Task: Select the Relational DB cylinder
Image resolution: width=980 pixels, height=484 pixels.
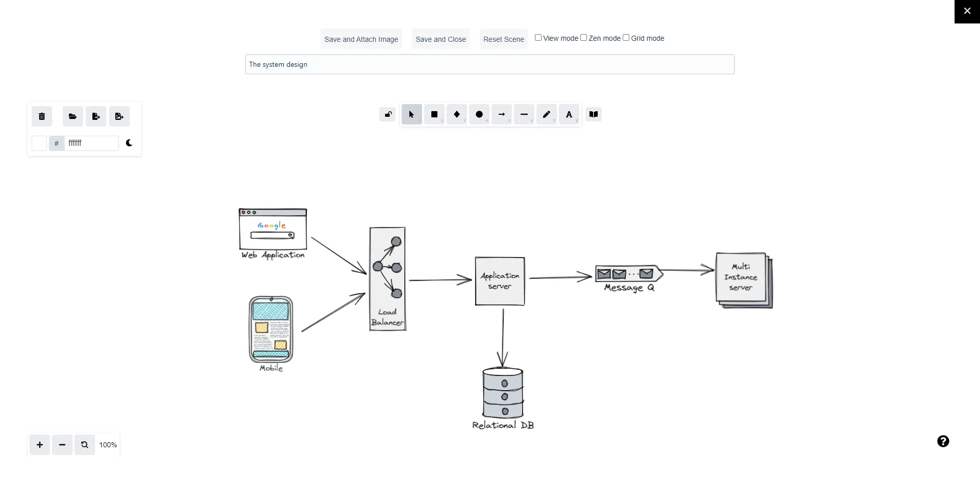Action: [x=503, y=393]
